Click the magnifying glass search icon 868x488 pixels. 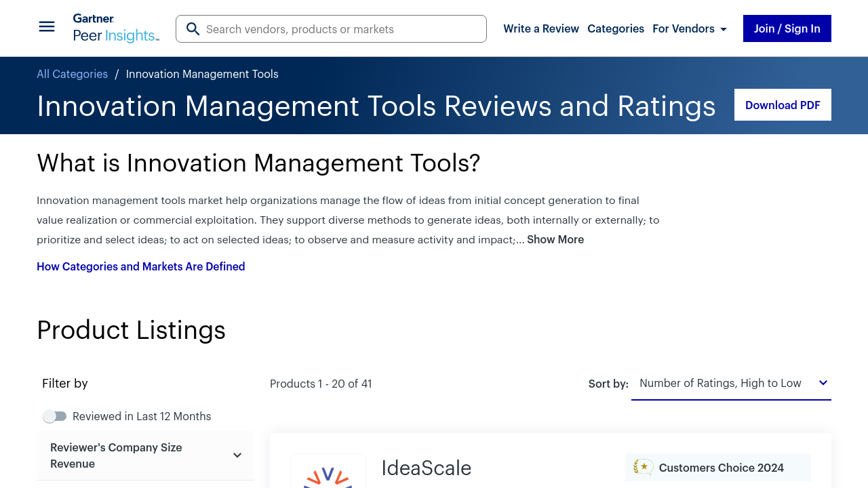coord(193,29)
